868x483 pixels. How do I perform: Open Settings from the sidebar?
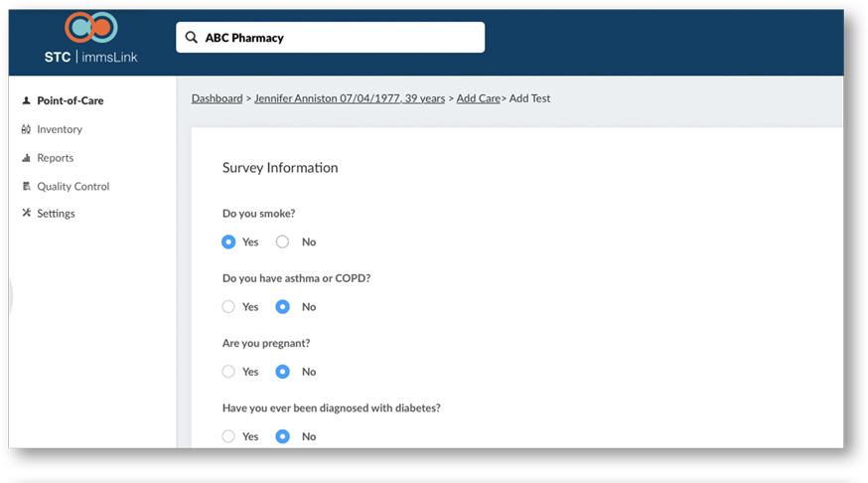click(x=56, y=214)
